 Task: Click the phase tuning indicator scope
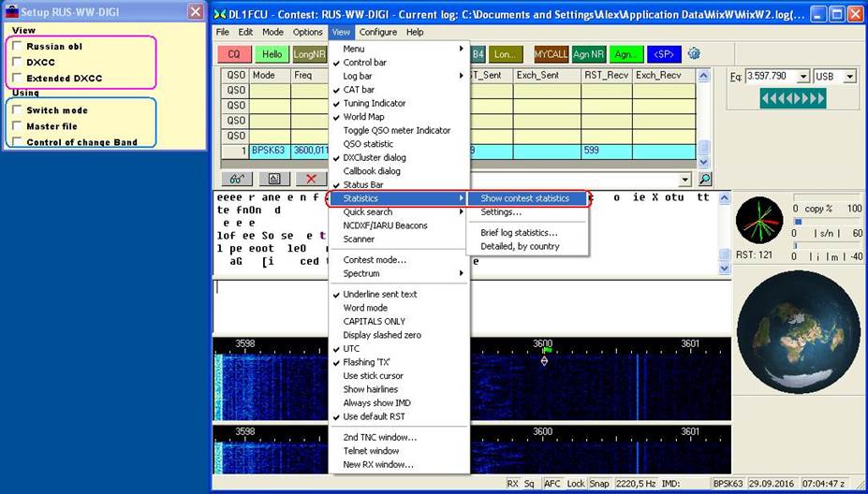click(758, 220)
